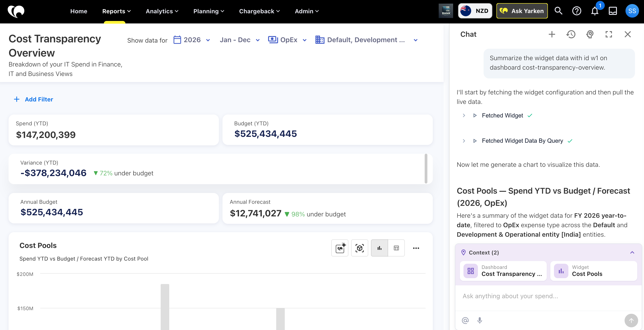Screen dimensions: 644x330
Task: Open the SS user avatar menu
Action: 632,11
